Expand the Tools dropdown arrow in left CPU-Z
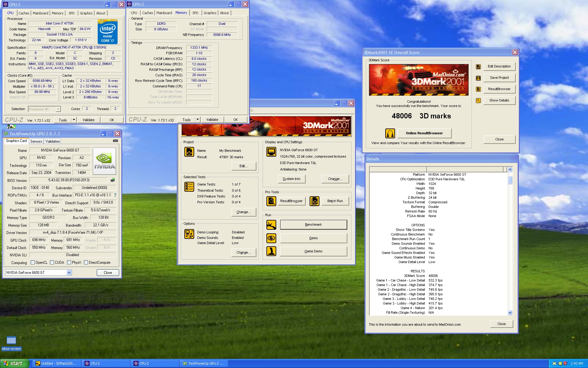Image resolution: width=588 pixels, height=368 pixels. point(74,120)
